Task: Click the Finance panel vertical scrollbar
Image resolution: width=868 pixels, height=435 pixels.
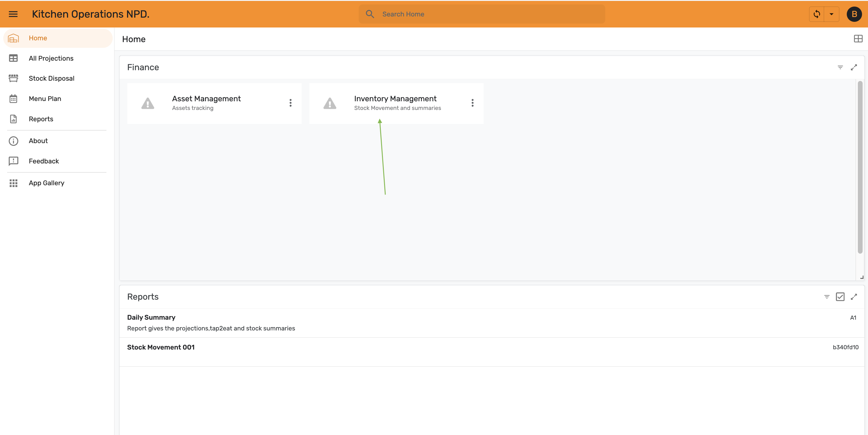Action: tap(860, 167)
